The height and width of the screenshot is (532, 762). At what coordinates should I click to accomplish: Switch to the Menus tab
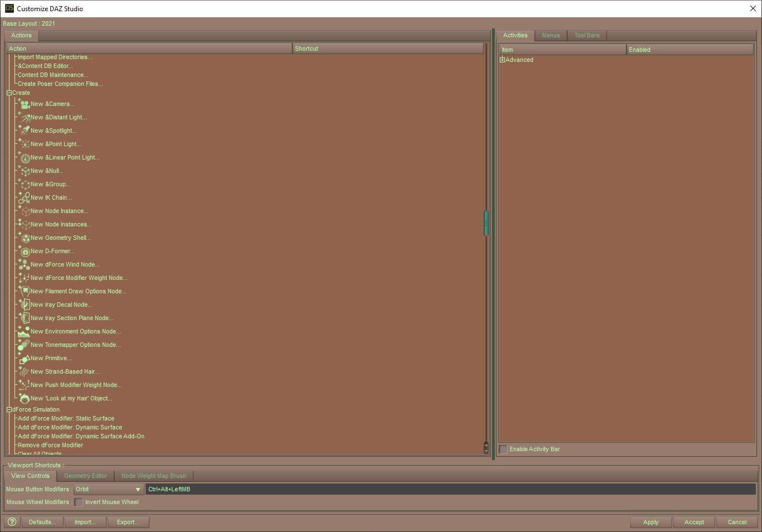551,36
